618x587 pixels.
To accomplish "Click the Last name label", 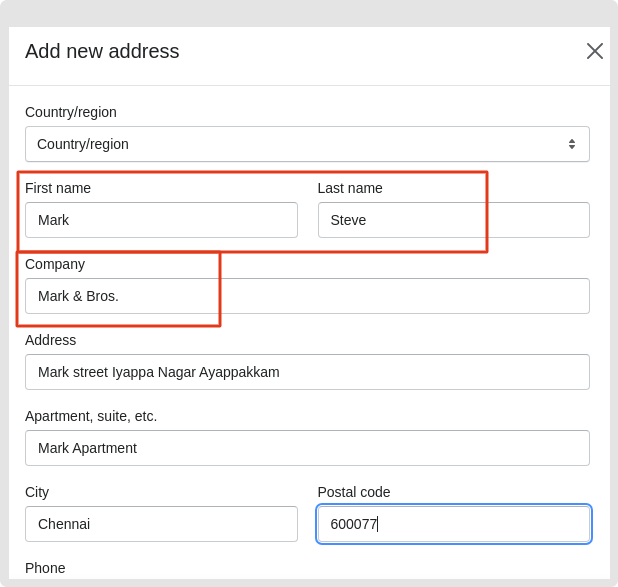I will (x=350, y=188).
